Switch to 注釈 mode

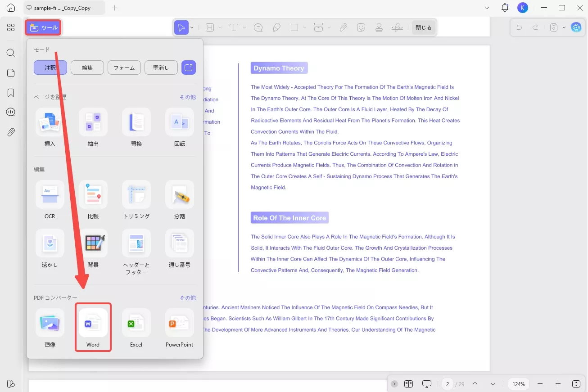50,68
